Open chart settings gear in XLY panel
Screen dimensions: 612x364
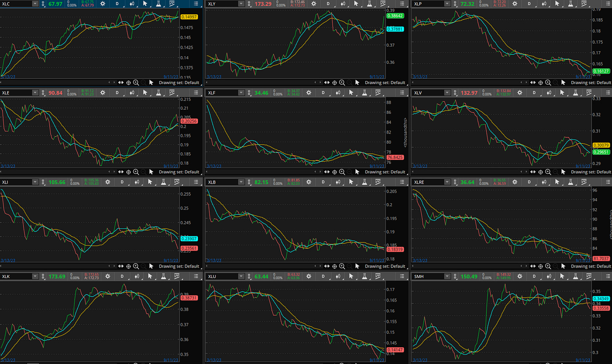coord(313,4)
